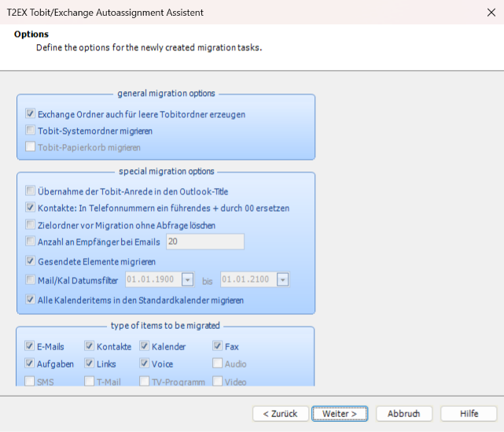Toggle the TV-Programm item type checkbox
This screenshot has height=432, width=504.
coord(145,382)
